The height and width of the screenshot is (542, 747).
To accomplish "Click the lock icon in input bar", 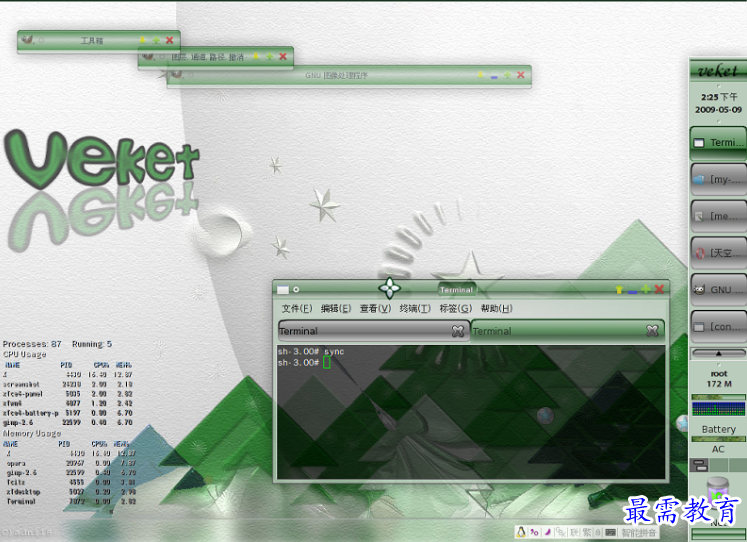I will click(x=598, y=532).
